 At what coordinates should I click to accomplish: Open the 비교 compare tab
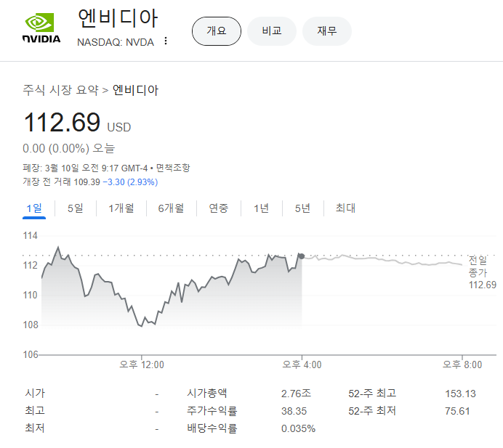tap(272, 31)
